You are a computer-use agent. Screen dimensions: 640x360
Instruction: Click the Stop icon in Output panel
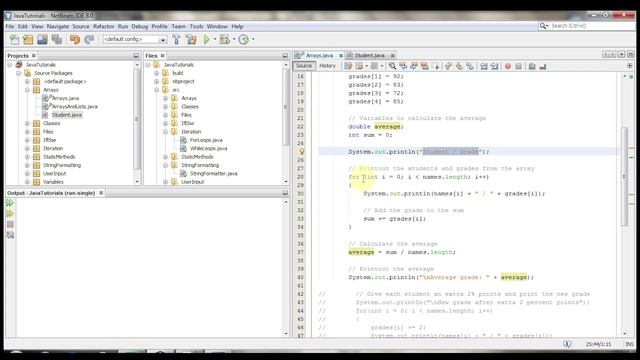coord(10,224)
